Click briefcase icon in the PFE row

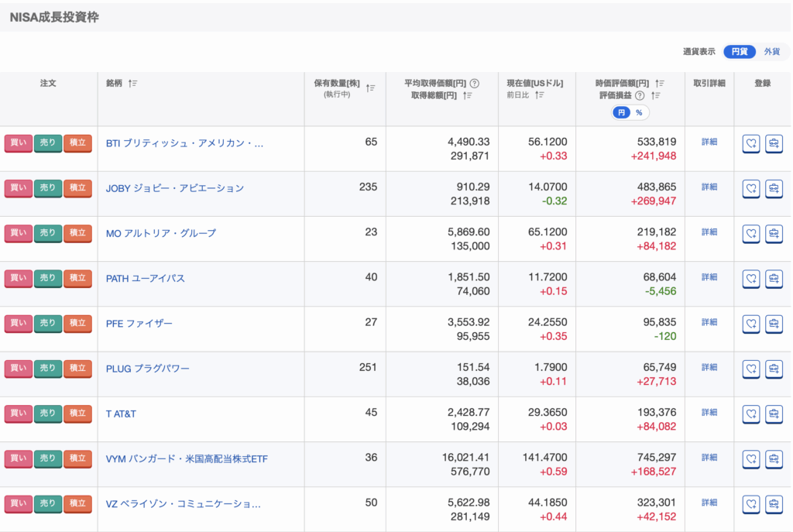click(774, 324)
